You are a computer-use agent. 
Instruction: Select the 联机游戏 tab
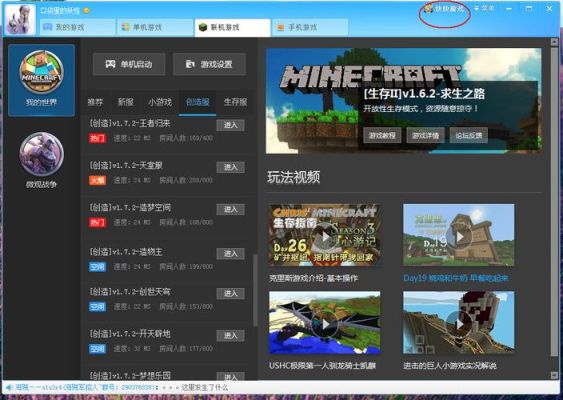[x=232, y=27]
